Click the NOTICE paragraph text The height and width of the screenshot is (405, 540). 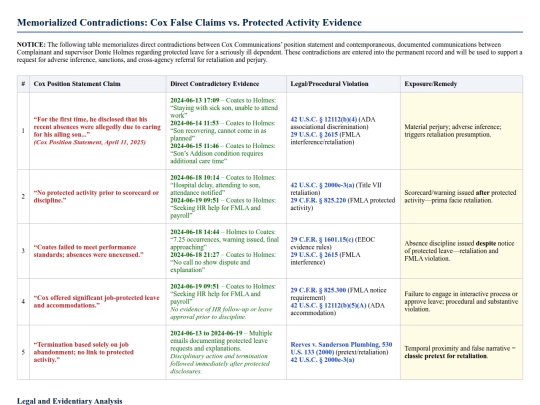pyautogui.click(x=270, y=52)
